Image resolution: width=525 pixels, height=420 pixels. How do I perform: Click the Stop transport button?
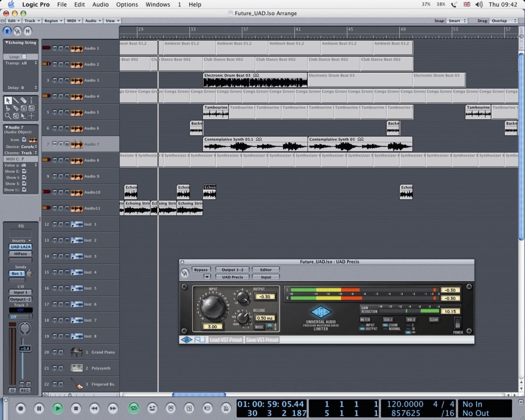click(76, 409)
